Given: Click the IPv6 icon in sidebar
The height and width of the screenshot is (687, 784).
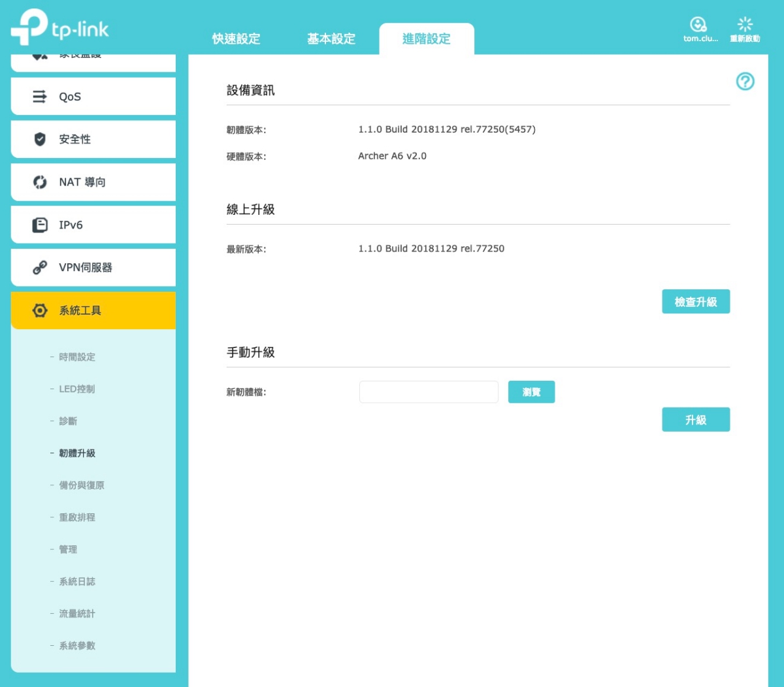Looking at the screenshot, I should click(x=40, y=225).
